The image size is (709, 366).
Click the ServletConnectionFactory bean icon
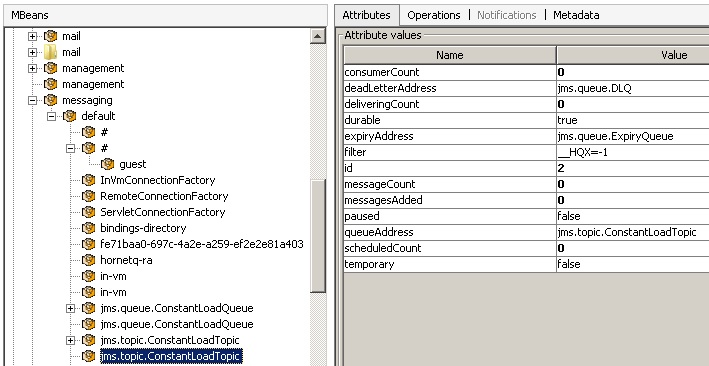(89, 212)
